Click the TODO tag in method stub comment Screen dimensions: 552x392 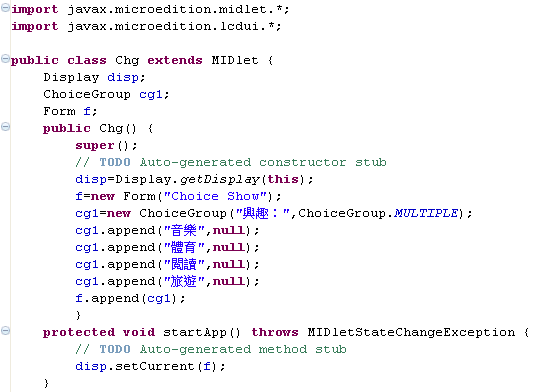point(115,349)
